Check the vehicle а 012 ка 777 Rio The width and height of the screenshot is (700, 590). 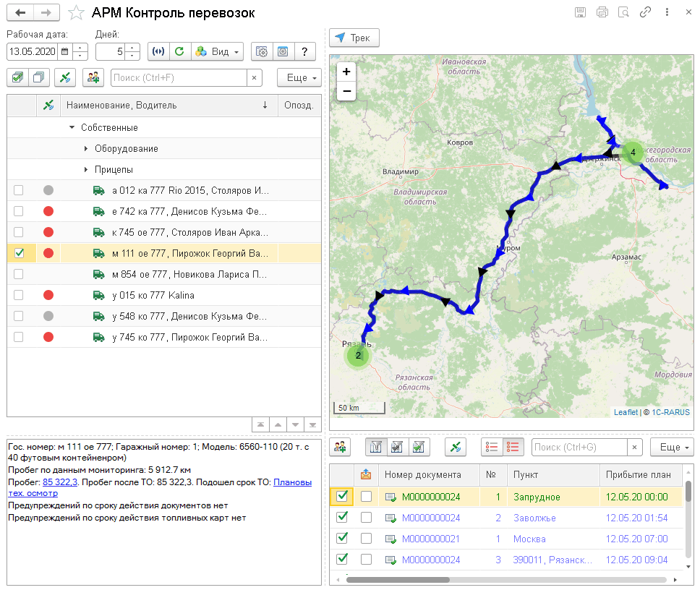[18, 191]
